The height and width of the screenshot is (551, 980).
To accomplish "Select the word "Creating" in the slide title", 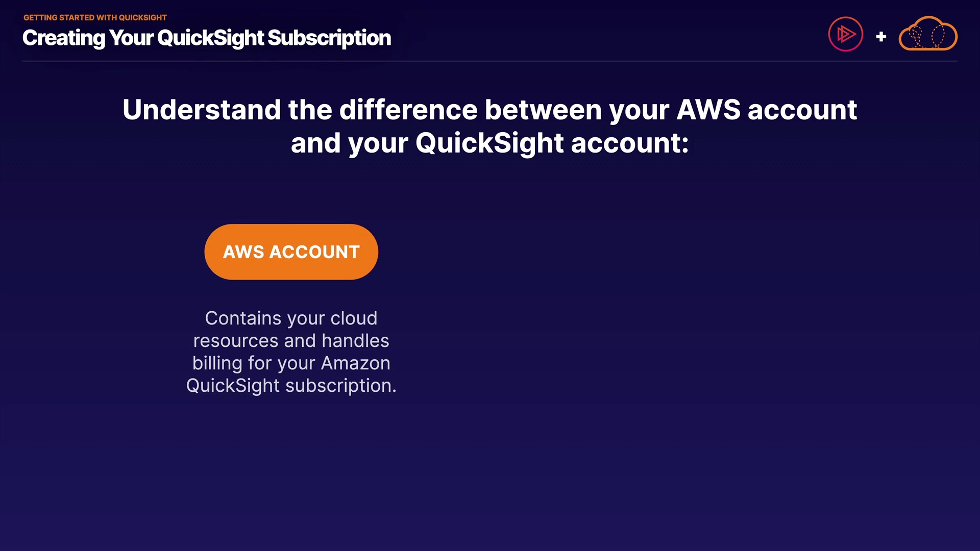I will click(63, 38).
